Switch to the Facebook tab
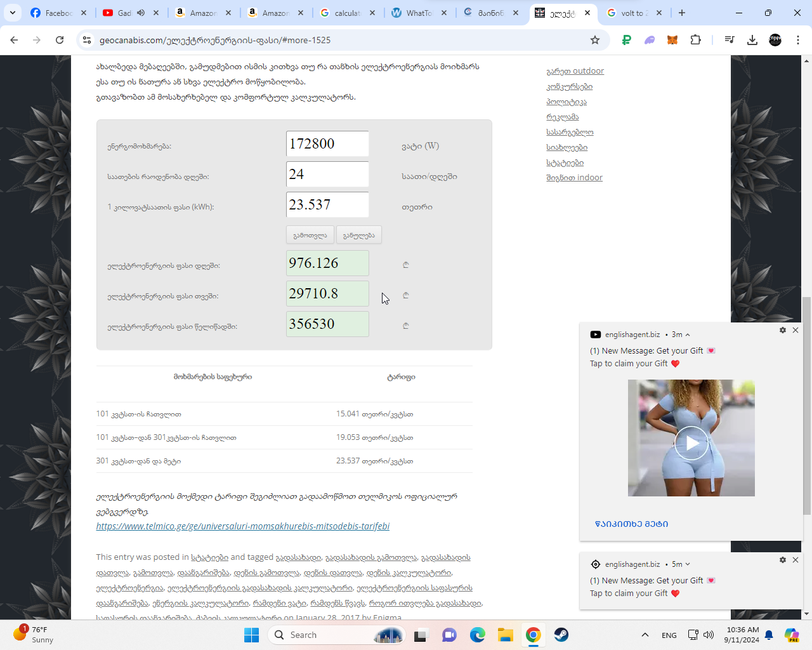 click(58, 13)
